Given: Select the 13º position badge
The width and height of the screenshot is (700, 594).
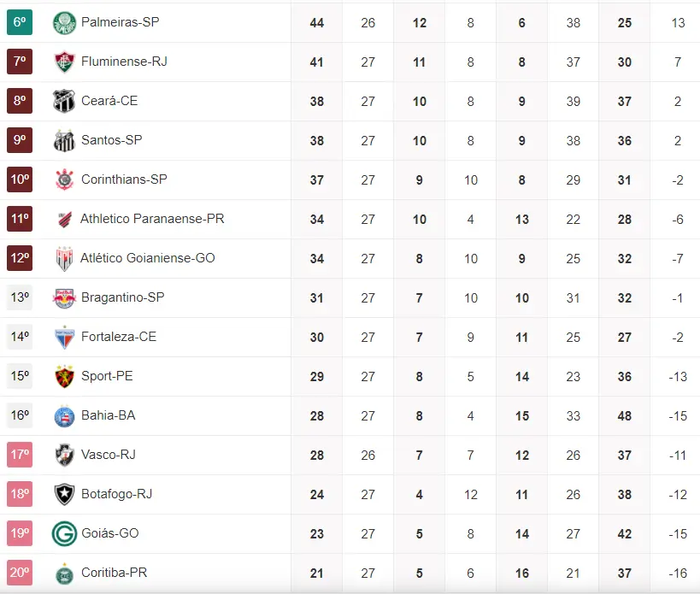Looking at the screenshot, I should click(20, 297).
